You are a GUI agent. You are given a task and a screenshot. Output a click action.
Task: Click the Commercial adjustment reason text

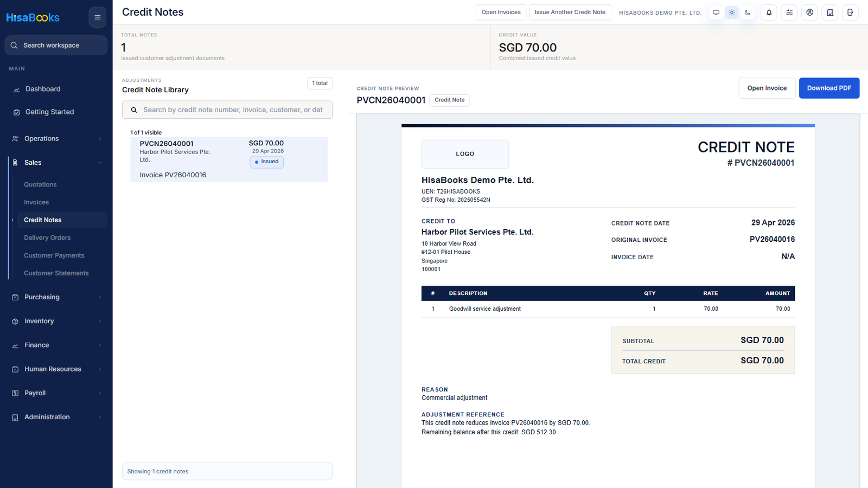point(455,398)
